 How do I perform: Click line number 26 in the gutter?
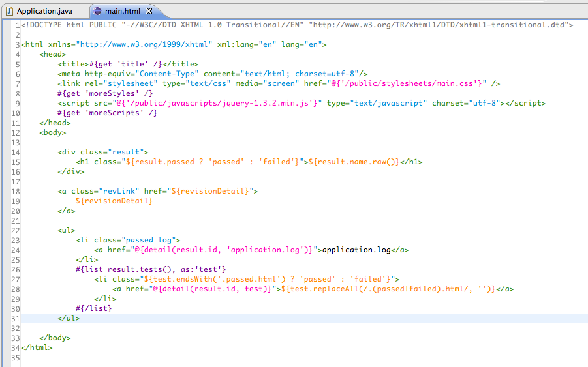[16, 269]
